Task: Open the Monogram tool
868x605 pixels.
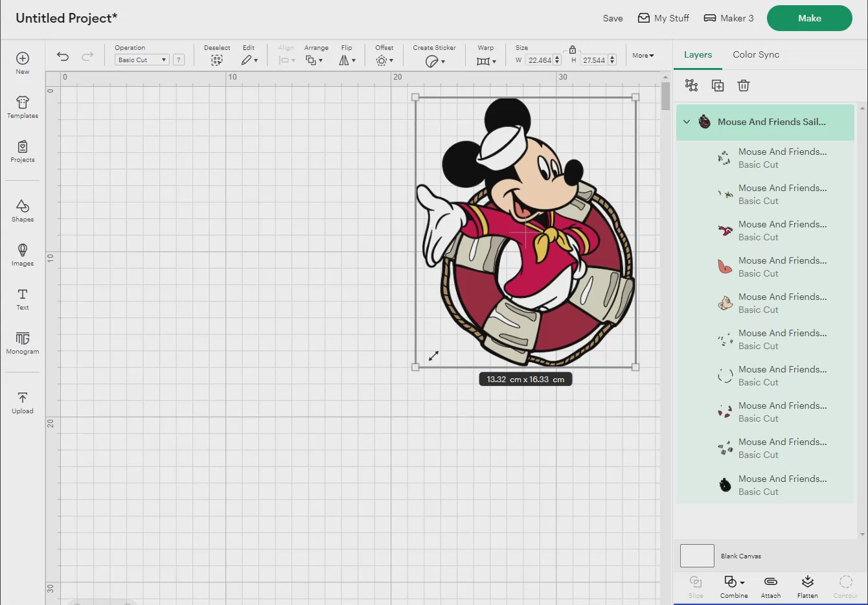Action: 23,343
